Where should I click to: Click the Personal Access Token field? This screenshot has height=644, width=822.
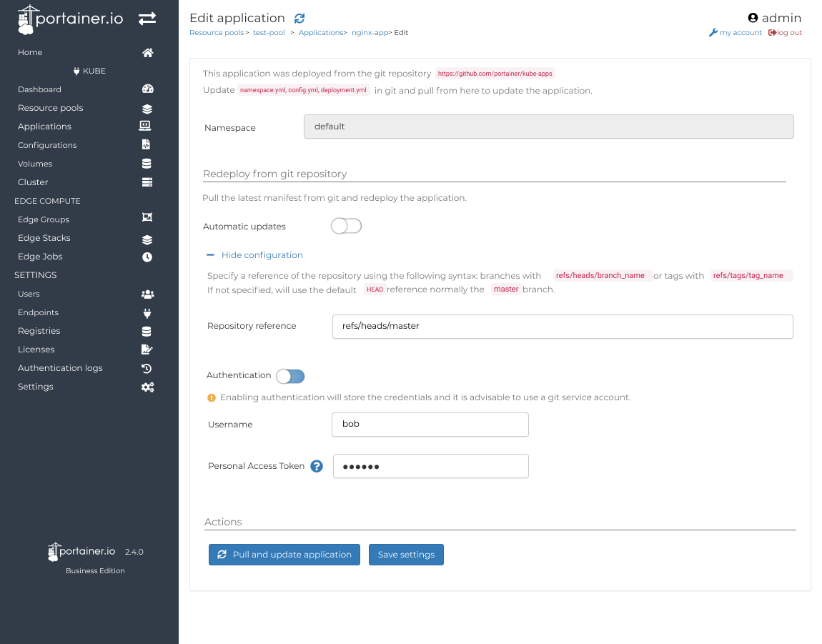tap(431, 466)
